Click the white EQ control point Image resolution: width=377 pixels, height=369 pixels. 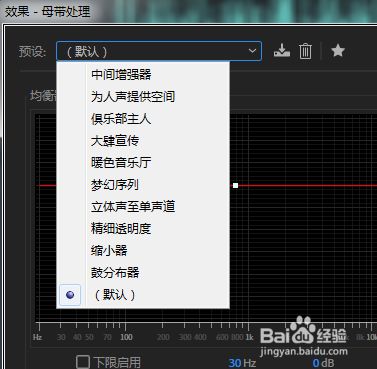(x=235, y=185)
